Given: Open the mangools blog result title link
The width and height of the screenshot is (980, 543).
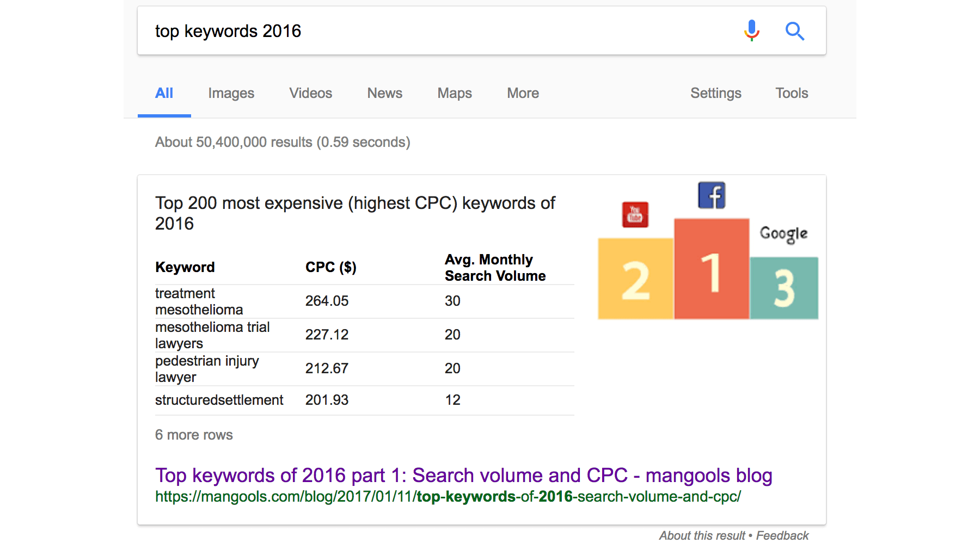Looking at the screenshot, I should pyautogui.click(x=463, y=475).
